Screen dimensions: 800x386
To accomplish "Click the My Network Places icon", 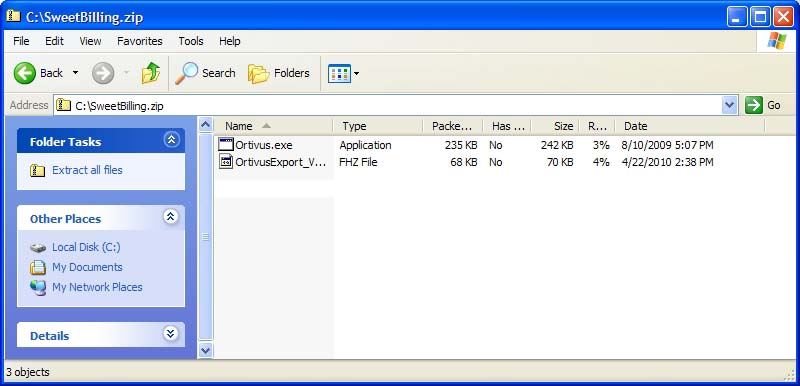I will point(38,287).
